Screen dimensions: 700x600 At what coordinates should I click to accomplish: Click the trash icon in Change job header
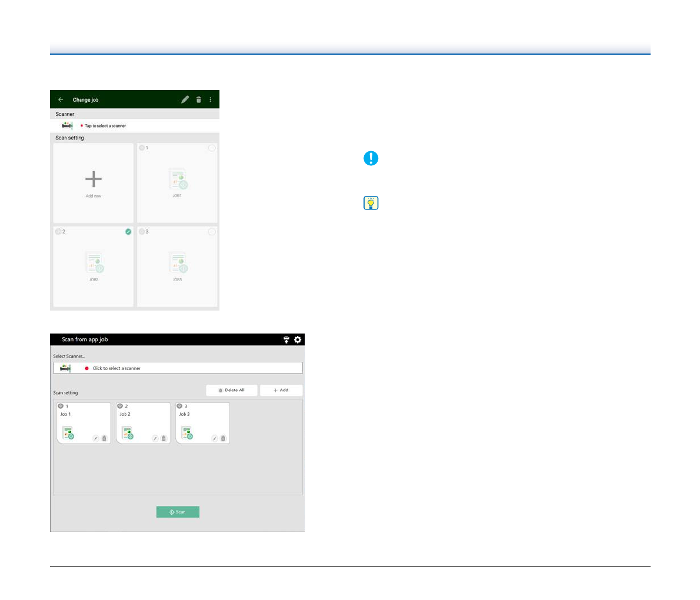pyautogui.click(x=199, y=100)
